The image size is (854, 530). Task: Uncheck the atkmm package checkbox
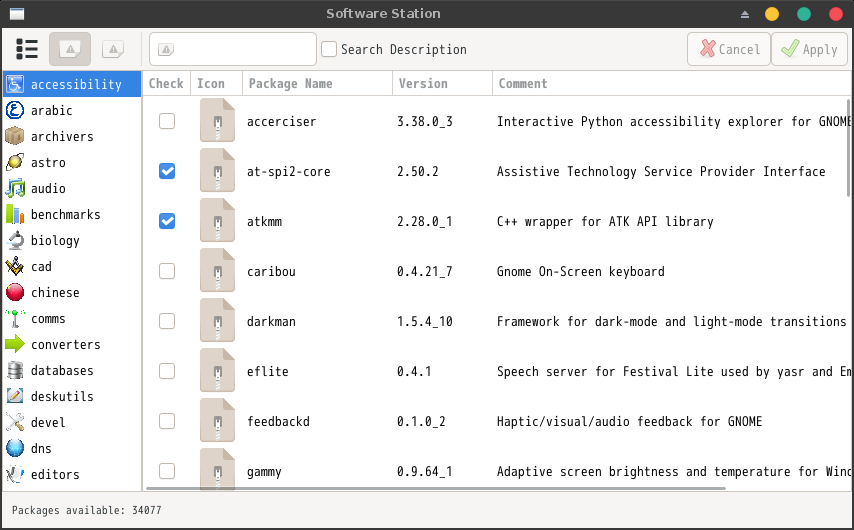point(167,221)
